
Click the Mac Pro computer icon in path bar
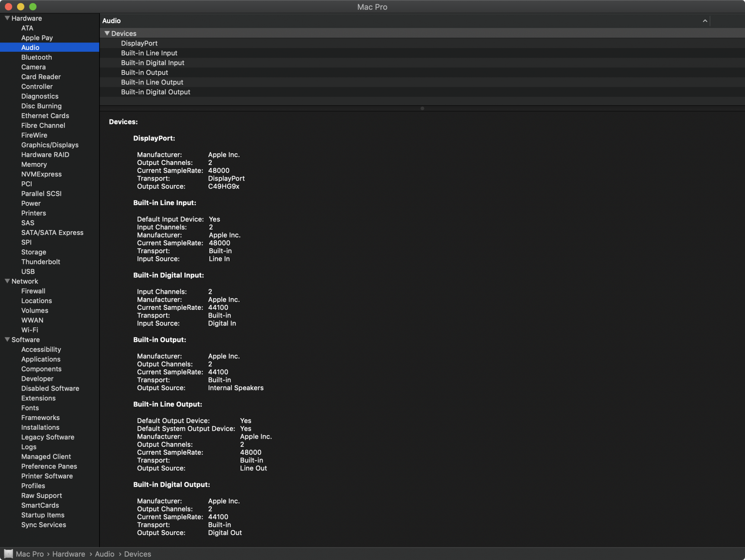9,554
